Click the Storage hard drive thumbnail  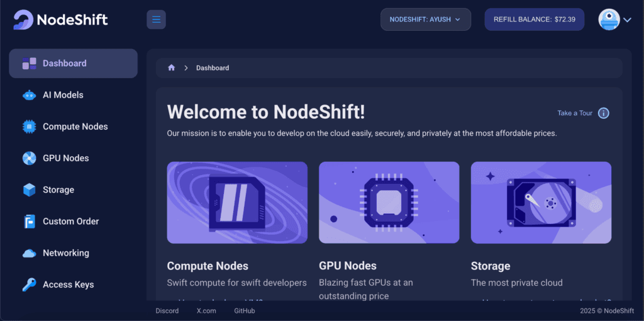click(541, 203)
